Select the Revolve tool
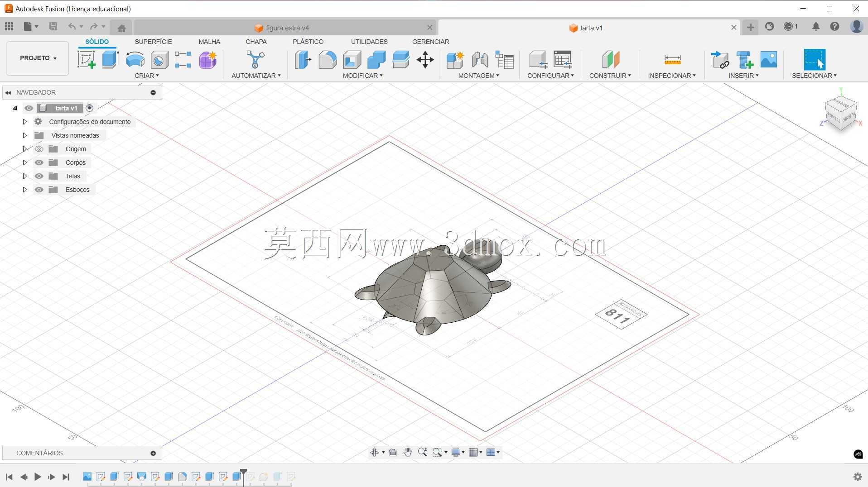The height and width of the screenshot is (487, 868). point(135,60)
